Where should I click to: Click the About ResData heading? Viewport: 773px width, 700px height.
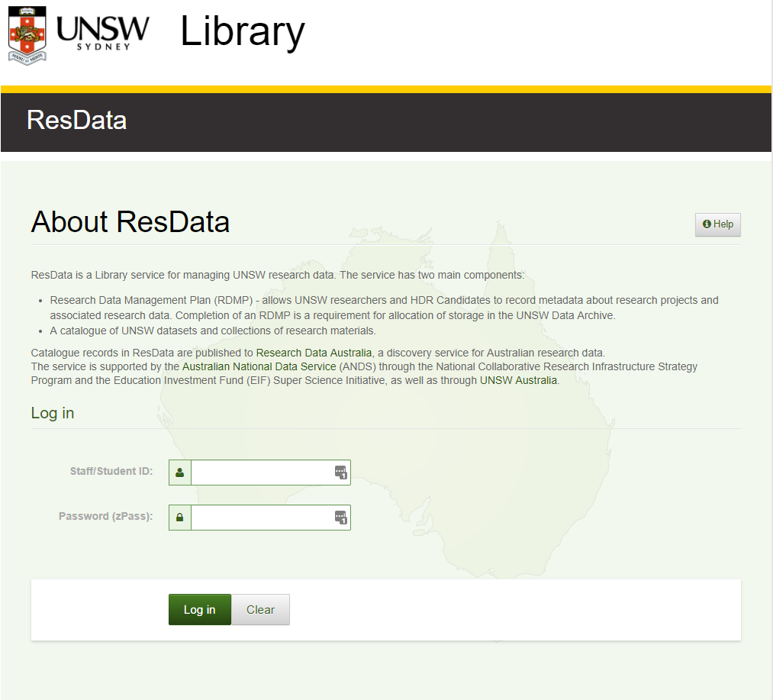pyautogui.click(x=130, y=221)
